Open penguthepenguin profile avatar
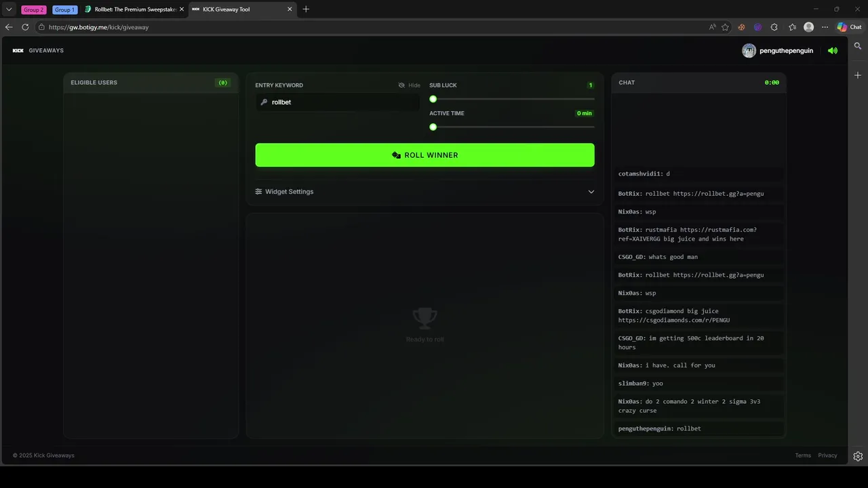The width and height of the screenshot is (868, 488). coord(749,51)
